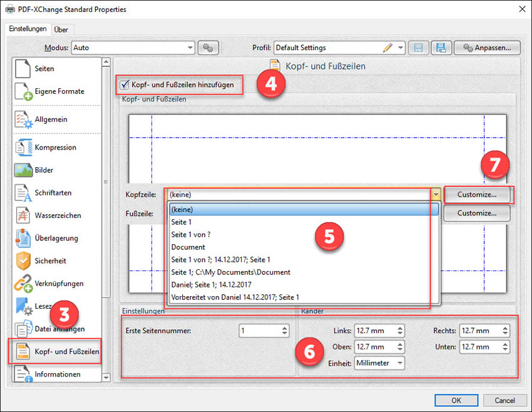Open the Schriftarten fonts icon
The height and width of the screenshot is (412, 532).
(23, 193)
